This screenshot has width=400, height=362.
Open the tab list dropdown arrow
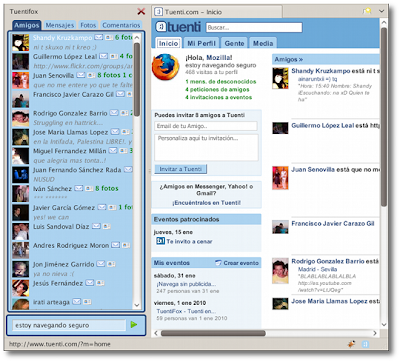382,11
